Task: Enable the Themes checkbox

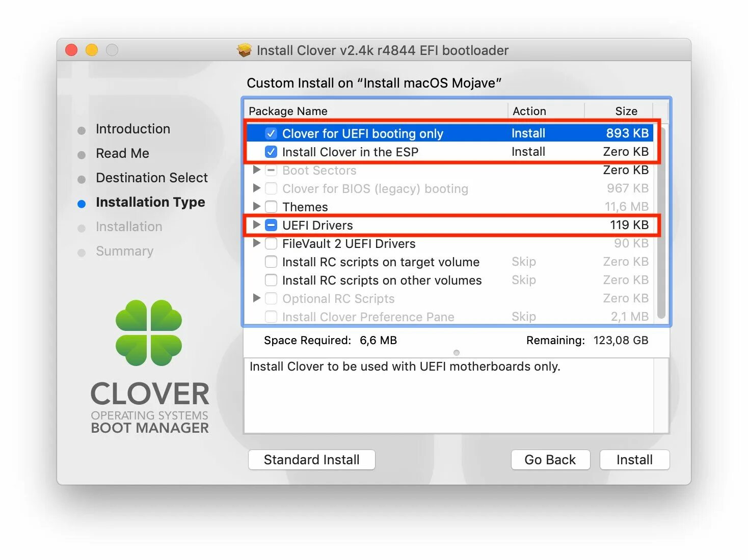Action: coord(271,207)
